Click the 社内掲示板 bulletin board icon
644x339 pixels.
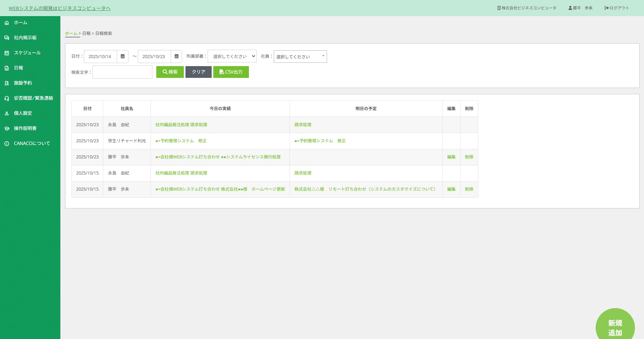click(x=7, y=38)
